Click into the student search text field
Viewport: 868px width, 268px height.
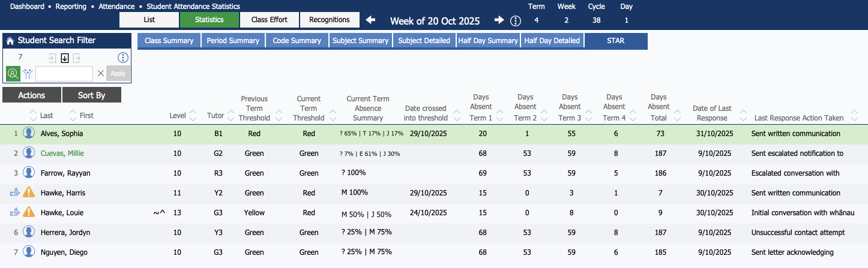[64, 74]
